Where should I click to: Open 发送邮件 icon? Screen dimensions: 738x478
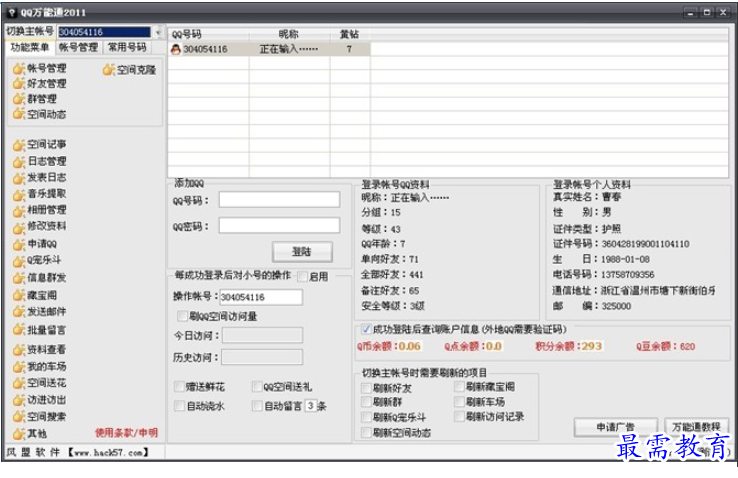click(19, 311)
